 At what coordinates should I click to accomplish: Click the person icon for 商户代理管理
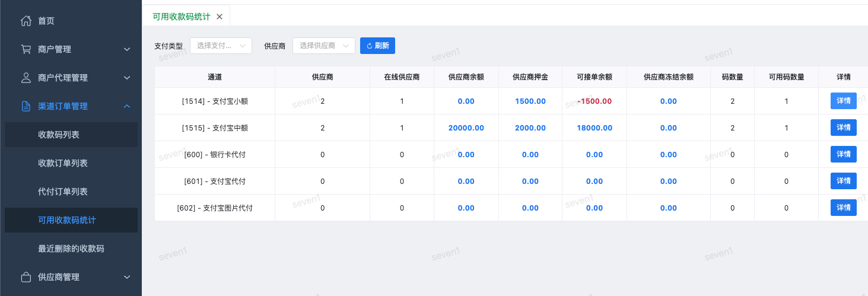click(26, 78)
